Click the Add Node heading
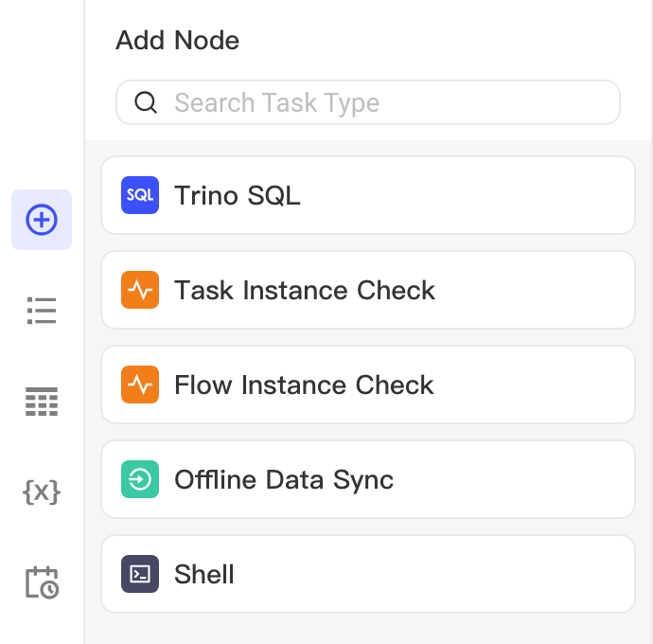This screenshot has width=653, height=644. pyautogui.click(x=177, y=41)
